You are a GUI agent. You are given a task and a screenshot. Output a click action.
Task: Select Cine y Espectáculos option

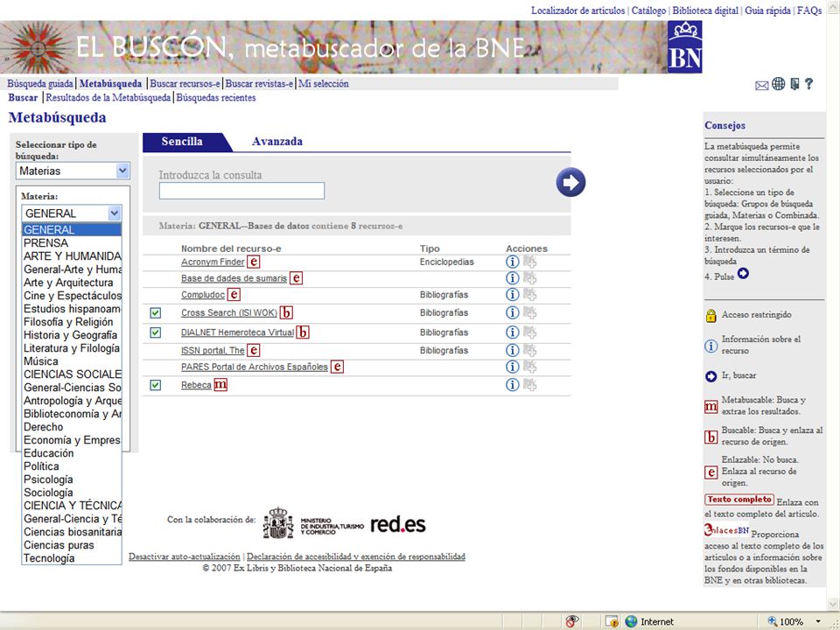72,295
